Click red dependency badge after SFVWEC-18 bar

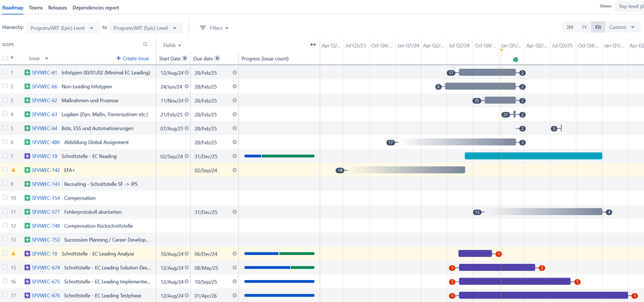coord(498,254)
